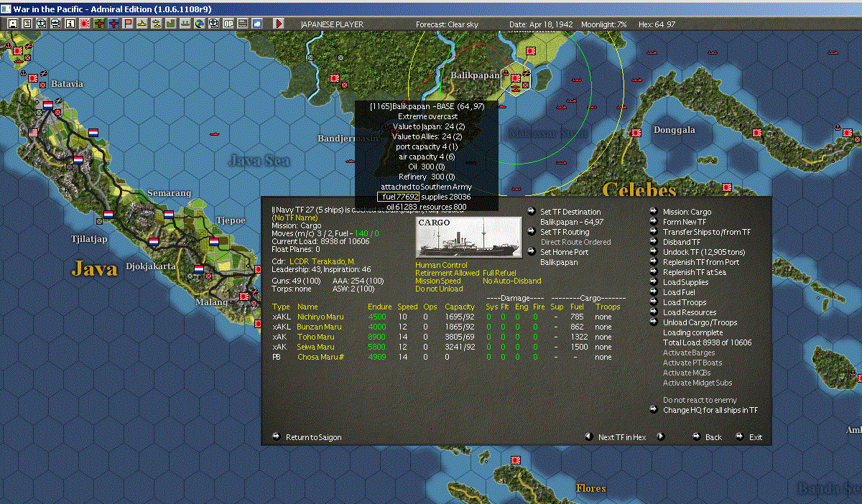Click the left arrow before Next TF in Hex
The image size is (862, 504).
tap(589, 437)
